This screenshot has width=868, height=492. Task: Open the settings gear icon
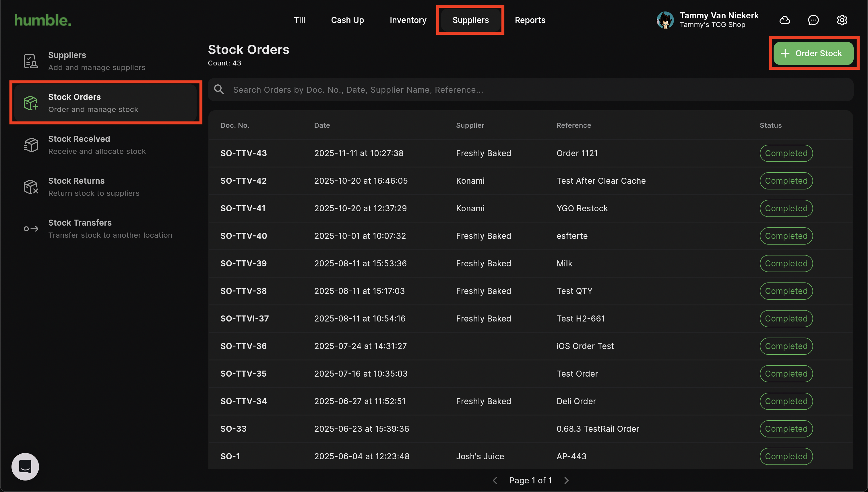tap(842, 20)
